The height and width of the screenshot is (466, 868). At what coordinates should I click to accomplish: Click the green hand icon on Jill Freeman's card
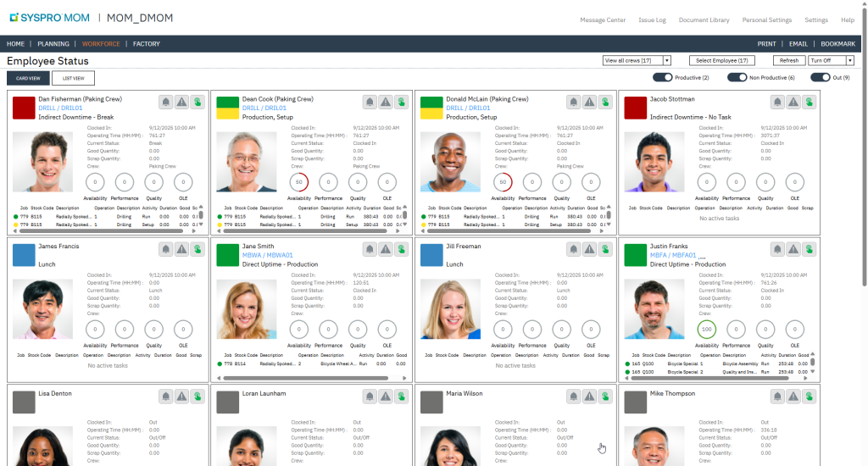605,249
